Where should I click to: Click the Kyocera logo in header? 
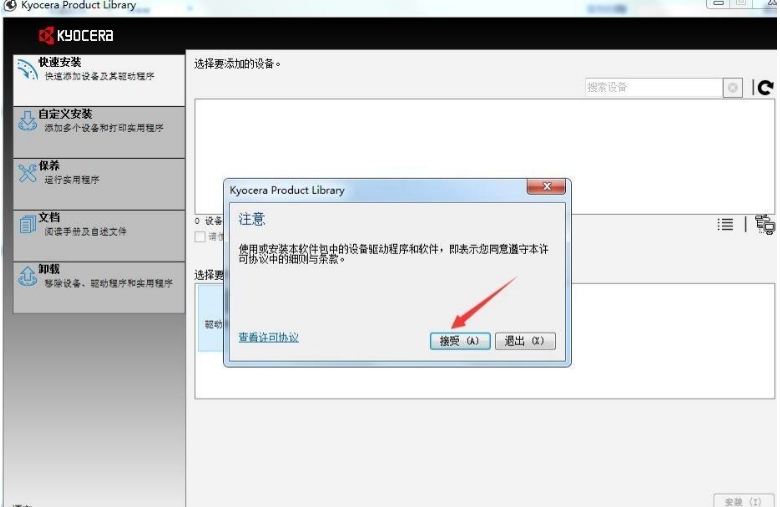click(76, 35)
